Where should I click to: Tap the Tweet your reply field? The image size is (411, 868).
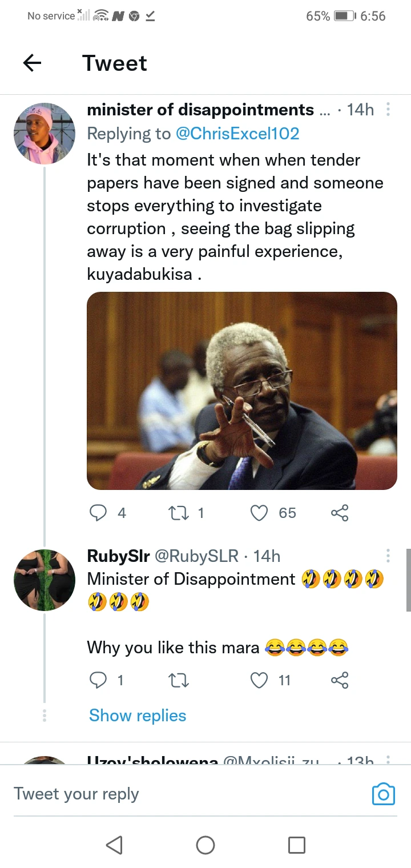tap(188, 794)
